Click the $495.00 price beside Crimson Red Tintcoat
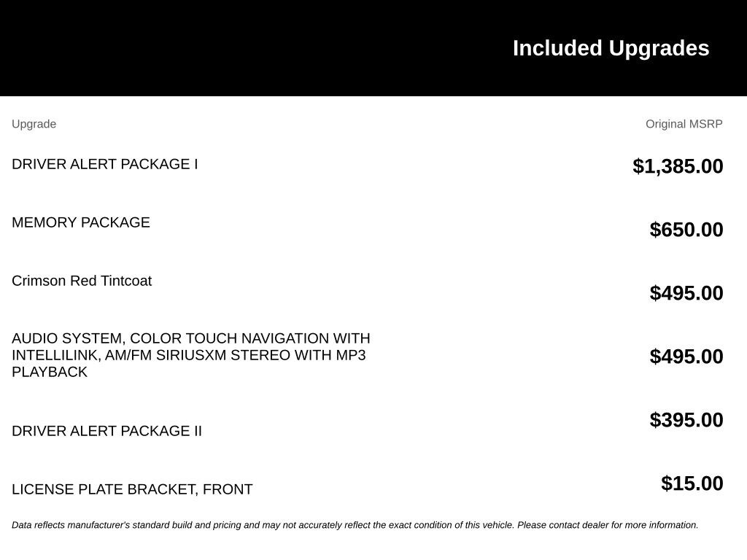Screen dimensions: 747x560 pyautogui.click(x=686, y=293)
